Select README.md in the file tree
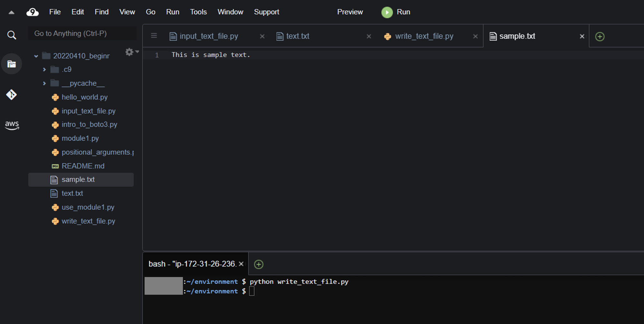Viewport: 644px width, 324px height. pyautogui.click(x=83, y=166)
